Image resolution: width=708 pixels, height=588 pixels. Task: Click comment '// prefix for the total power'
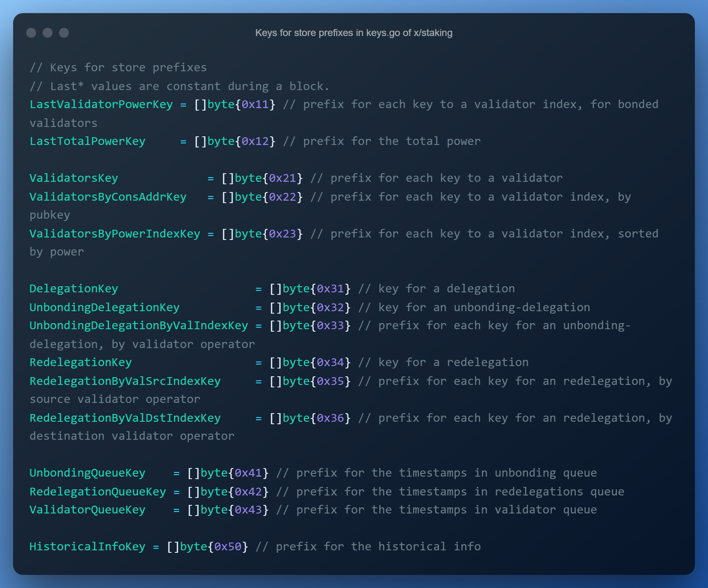[x=382, y=141]
